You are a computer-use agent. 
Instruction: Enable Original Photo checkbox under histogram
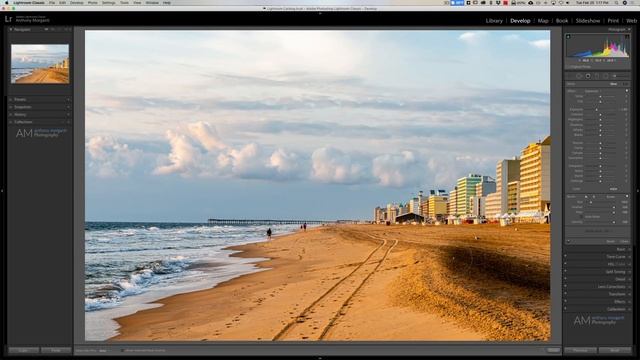[568, 67]
